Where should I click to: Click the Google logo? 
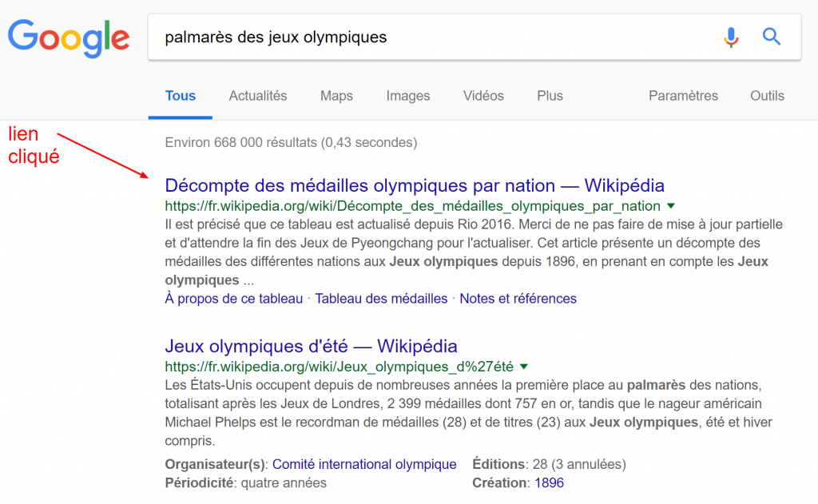point(69,38)
